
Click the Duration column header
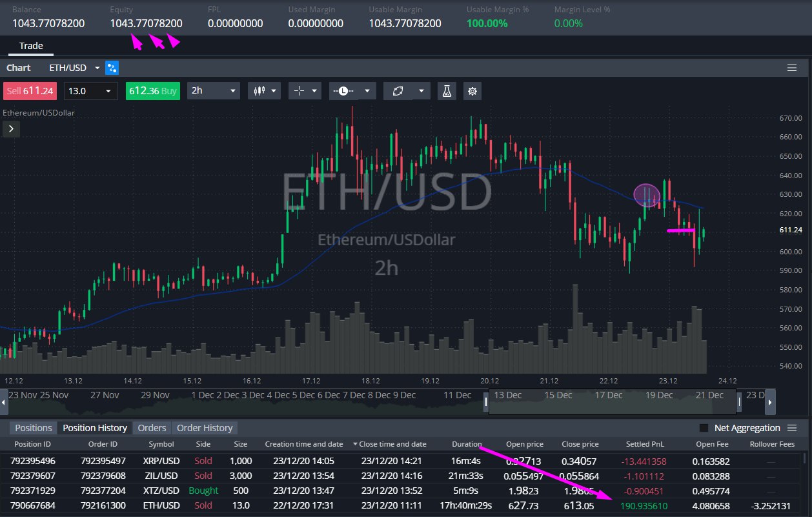(467, 444)
